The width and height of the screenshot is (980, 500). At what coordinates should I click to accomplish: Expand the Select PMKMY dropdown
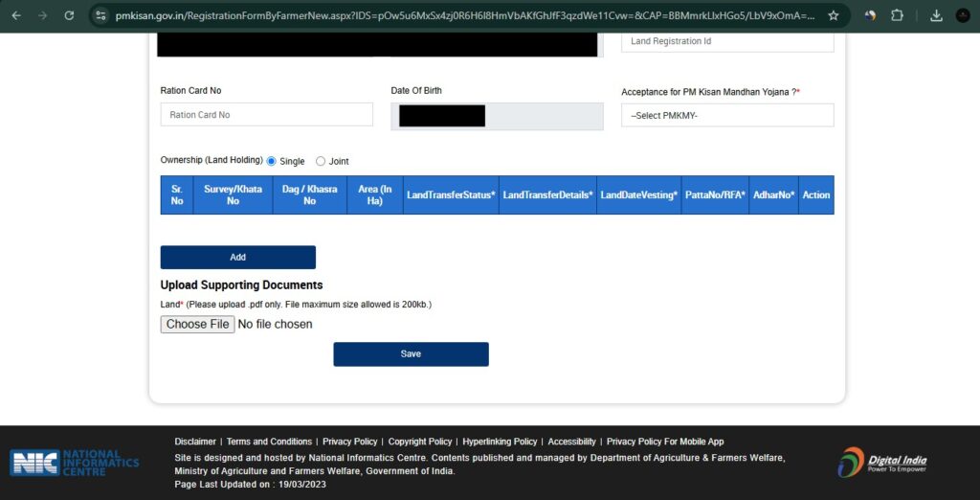click(x=727, y=115)
